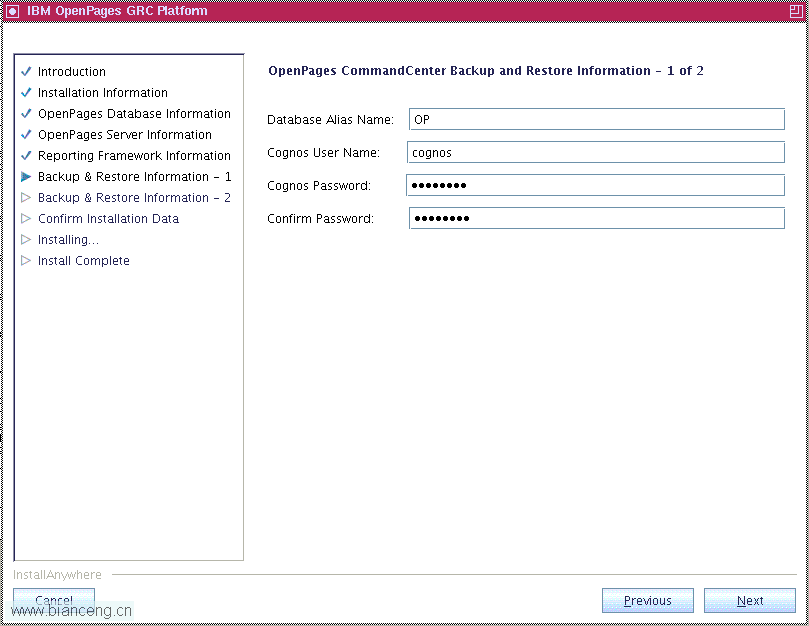
Task: Click the arrow beside Backup & Restore Information – 2
Action: [x=26, y=198]
